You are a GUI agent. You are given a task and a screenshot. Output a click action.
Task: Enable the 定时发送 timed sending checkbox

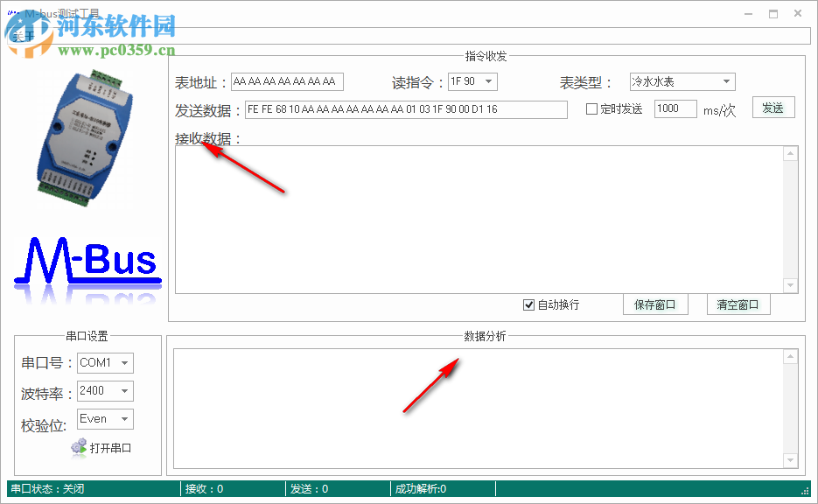click(x=593, y=108)
